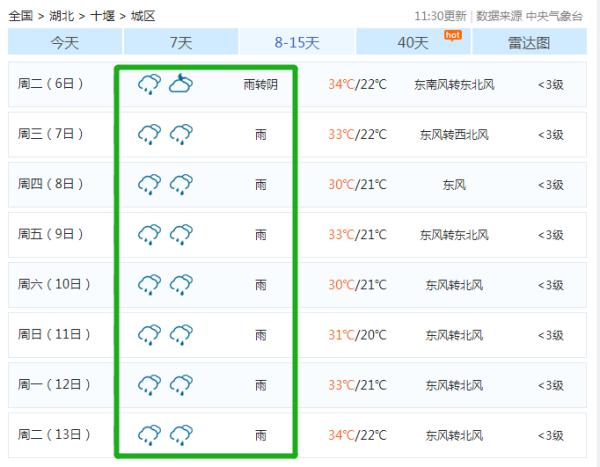Click night rain icon for 周三（7日）
This screenshot has height=467, width=600.
(x=181, y=134)
